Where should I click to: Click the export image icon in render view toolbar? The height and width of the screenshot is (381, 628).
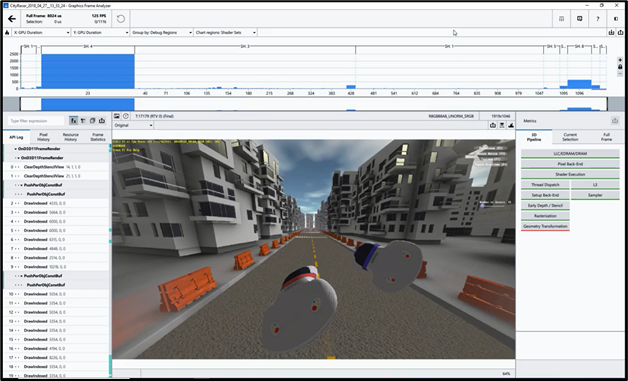coord(493,125)
